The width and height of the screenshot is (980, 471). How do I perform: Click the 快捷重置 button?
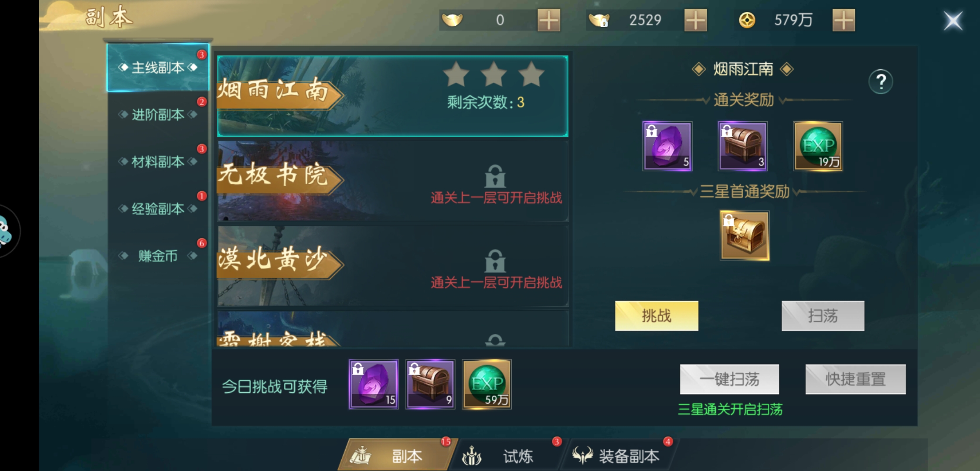855,379
